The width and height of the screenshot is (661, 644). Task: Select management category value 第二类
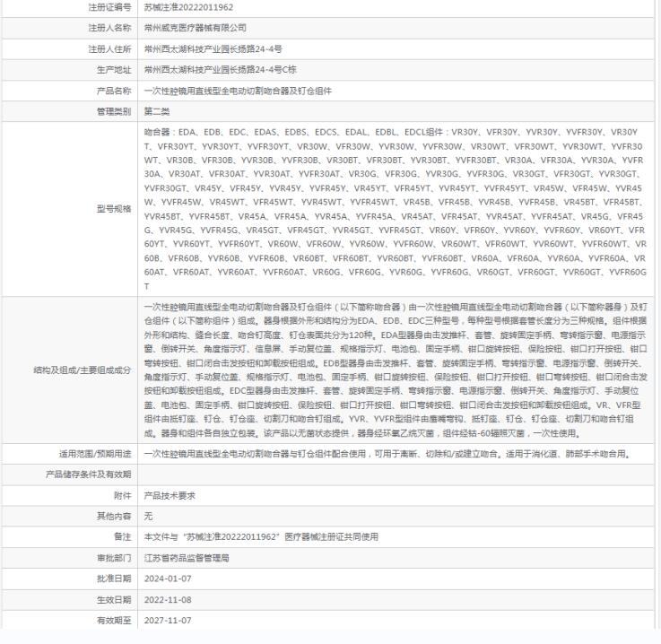[x=157, y=111]
